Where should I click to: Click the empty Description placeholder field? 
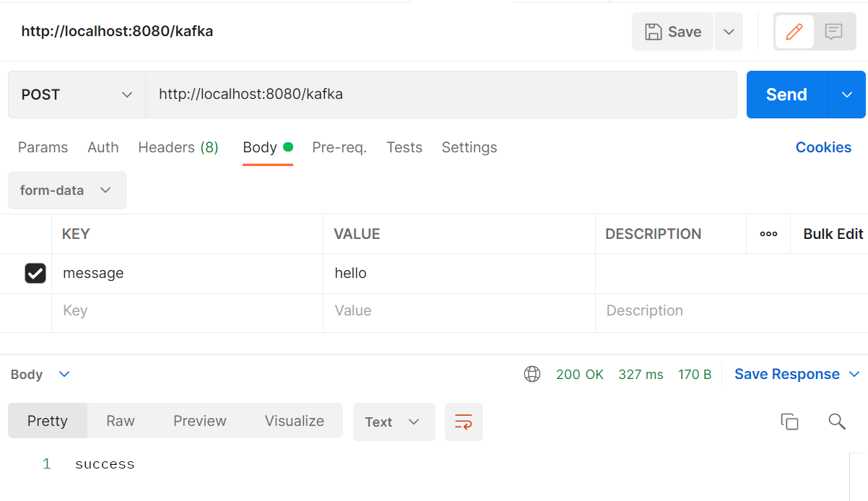coord(732,313)
